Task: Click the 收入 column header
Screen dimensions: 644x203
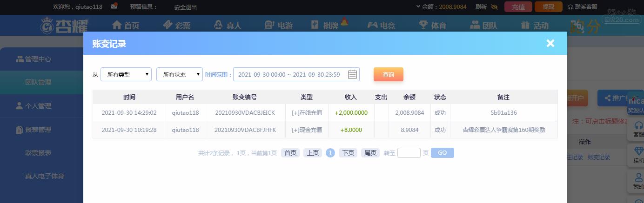Action: coord(351,97)
